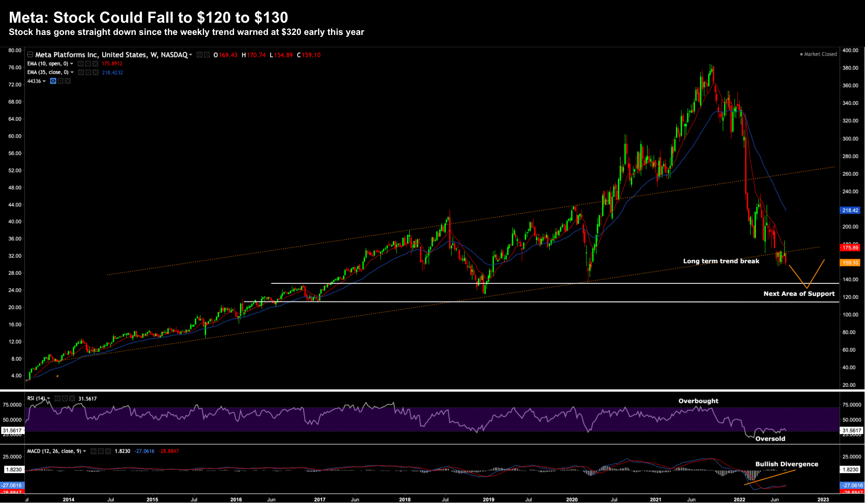Collapse the chart legend minus box
This screenshot has height=504, width=865.
(x=30, y=54)
